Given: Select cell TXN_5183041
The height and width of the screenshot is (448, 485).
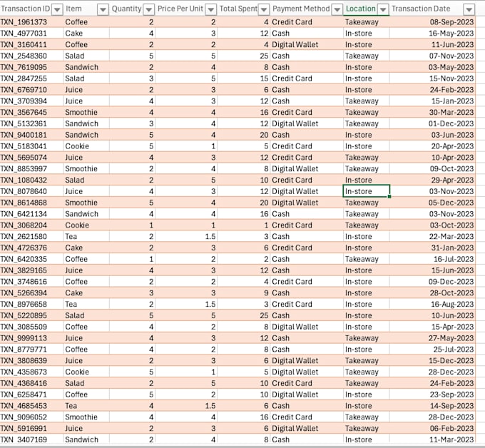Looking at the screenshot, I should pyautogui.click(x=31, y=146).
